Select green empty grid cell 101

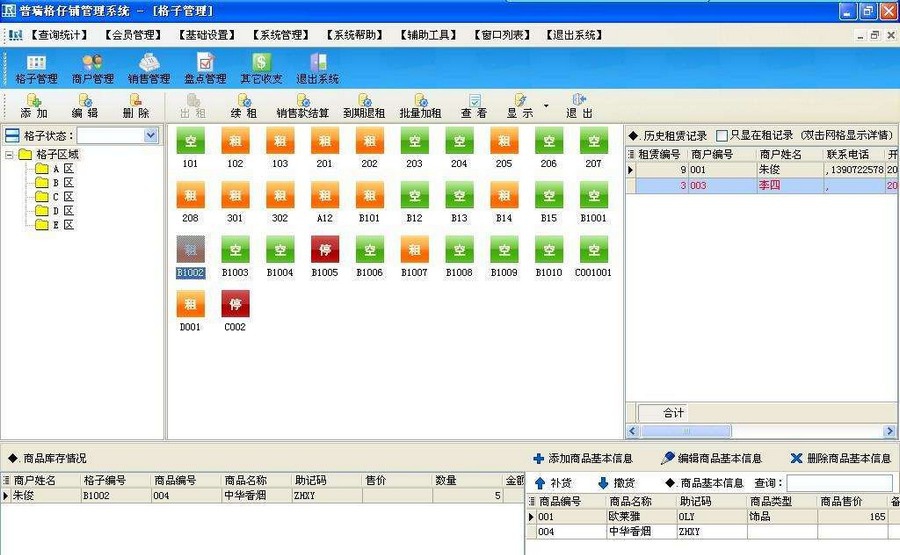point(190,142)
